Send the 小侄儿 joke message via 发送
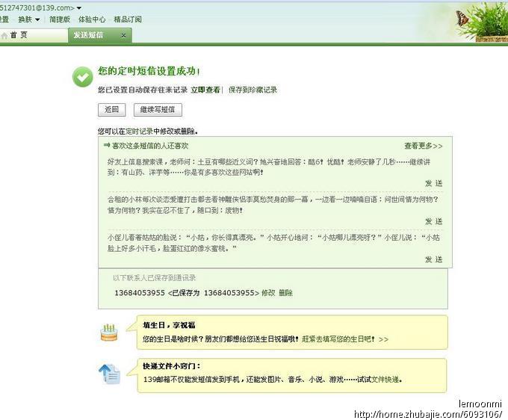The height and width of the screenshot is (420, 508). coord(434,259)
